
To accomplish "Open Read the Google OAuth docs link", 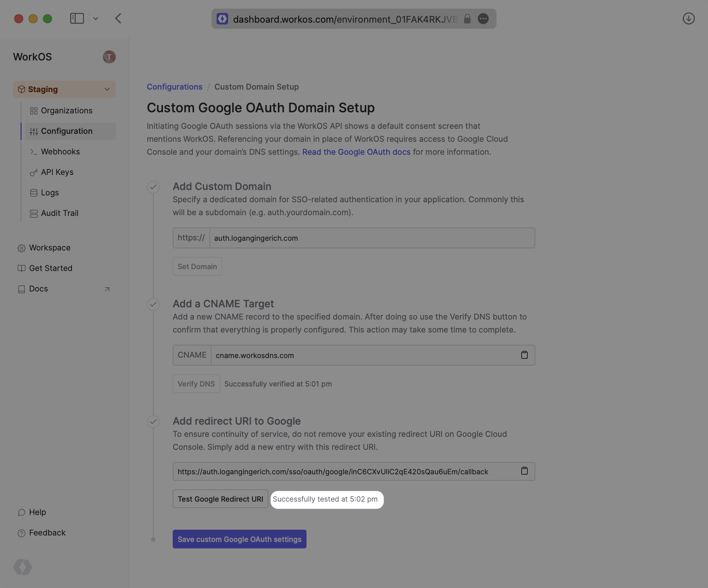I will [x=356, y=152].
